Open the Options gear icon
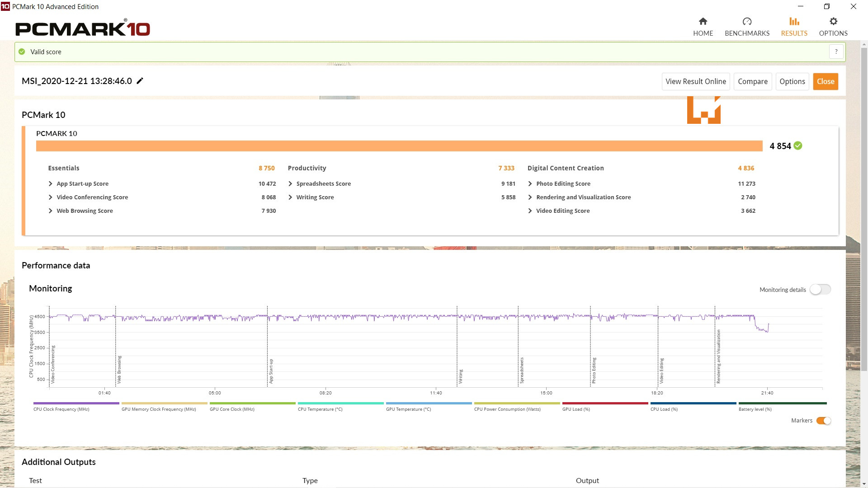 point(833,21)
